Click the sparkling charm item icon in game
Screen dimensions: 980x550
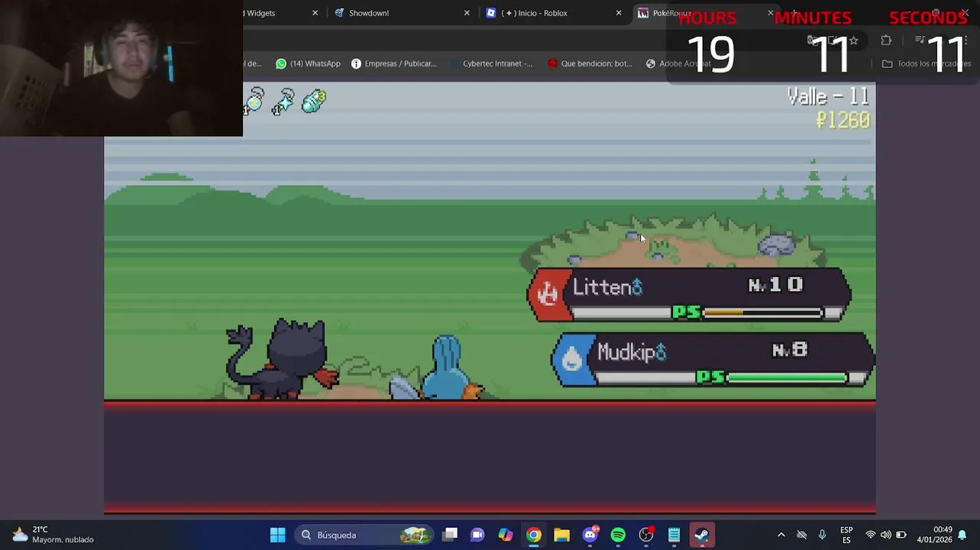click(283, 102)
